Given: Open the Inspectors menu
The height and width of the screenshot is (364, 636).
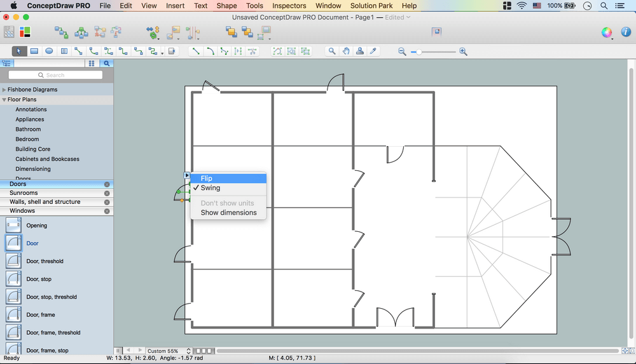Looking at the screenshot, I should click(289, 6).
